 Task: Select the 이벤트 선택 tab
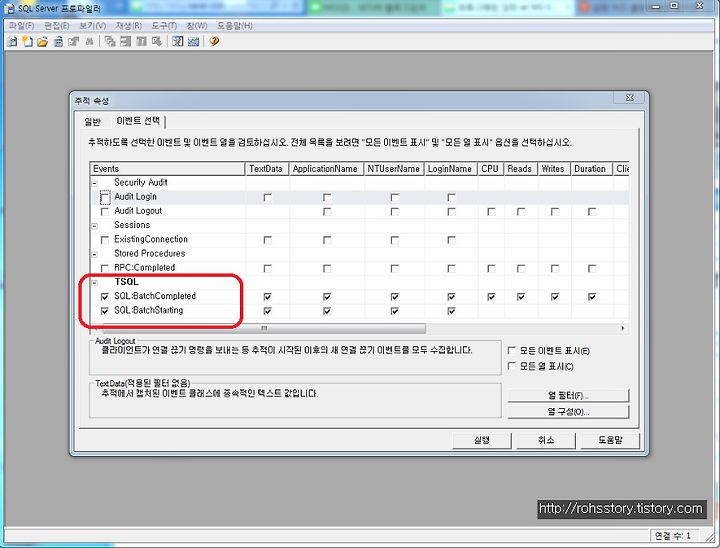click(138, 121)
